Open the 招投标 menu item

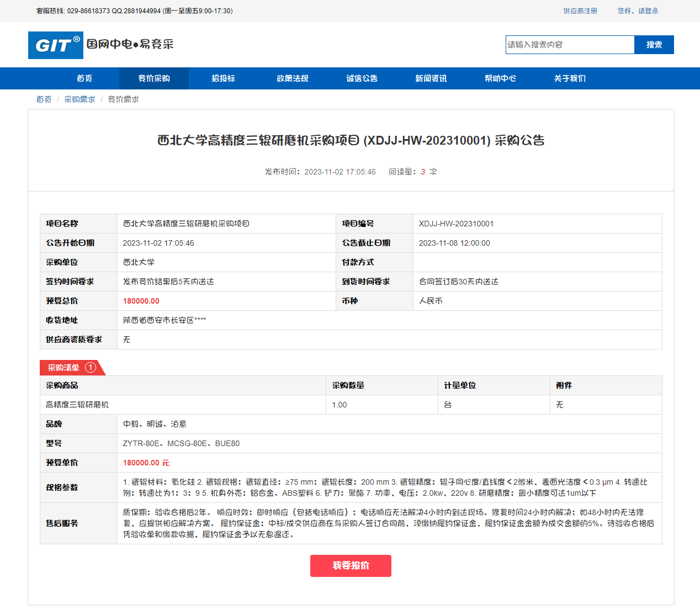coord(223,78)
